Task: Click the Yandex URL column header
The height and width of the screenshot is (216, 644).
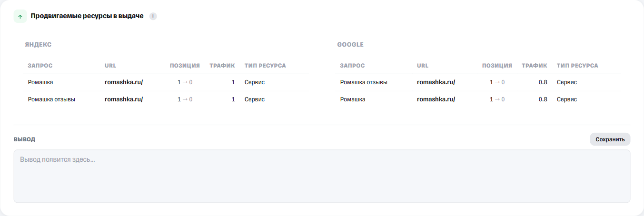Action: tap(110, 66)
